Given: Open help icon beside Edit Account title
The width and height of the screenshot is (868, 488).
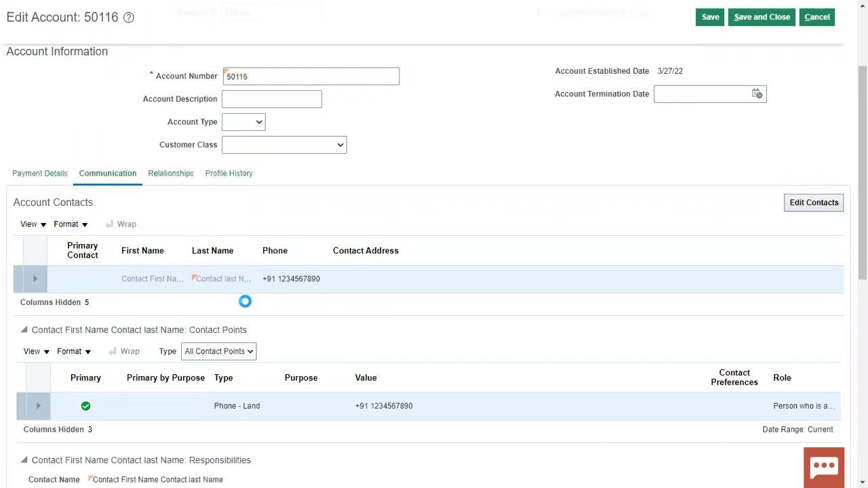Looking at the screenshot, I should tap(129, 18).
